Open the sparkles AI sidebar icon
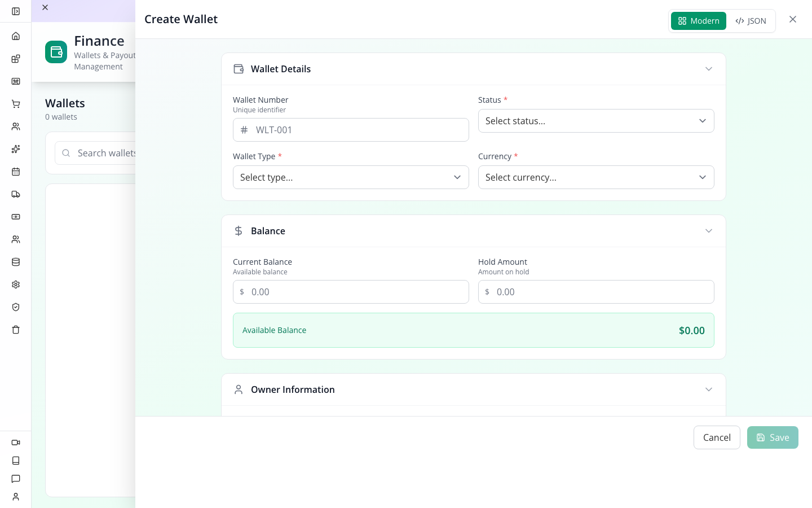 point(16,149)
